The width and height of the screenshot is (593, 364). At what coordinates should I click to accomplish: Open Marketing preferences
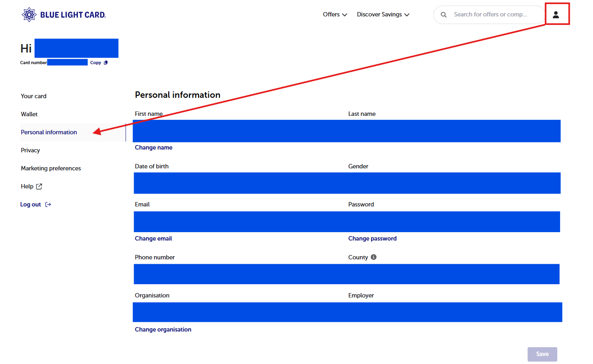[51, 168]
